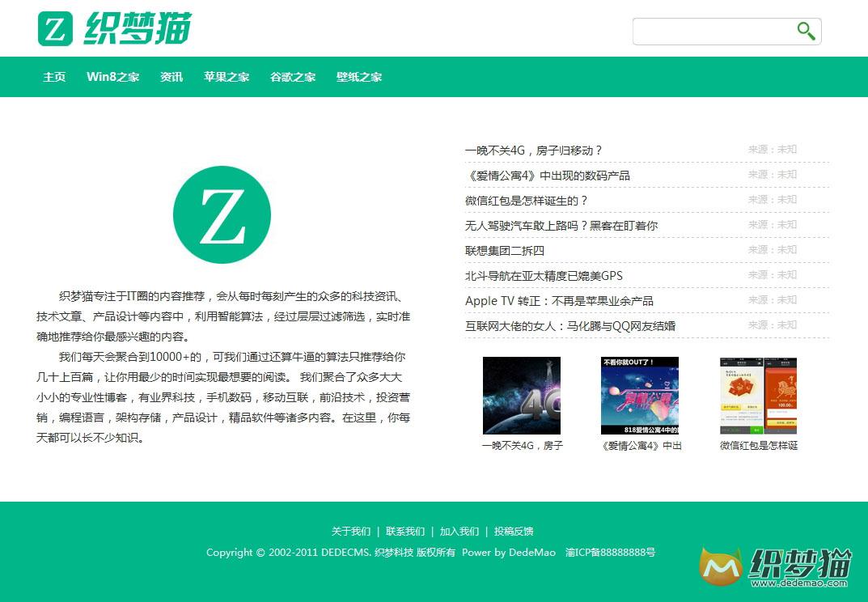This screenshot has height=602, width=868.
Task: Click the paragraph starting 我们每天会聚合到10000+的
Action: tap(223, 397)
